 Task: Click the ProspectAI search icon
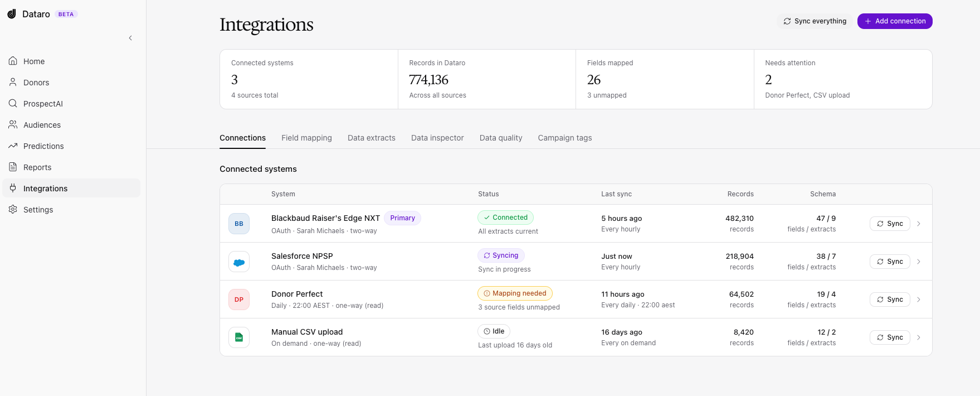tap(13, 103)
